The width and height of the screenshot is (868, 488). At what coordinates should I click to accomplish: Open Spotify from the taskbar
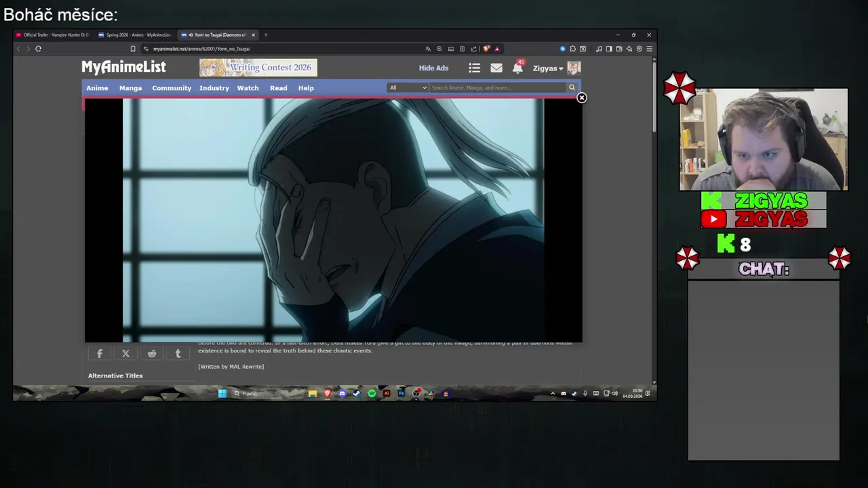tap(372, 393)
